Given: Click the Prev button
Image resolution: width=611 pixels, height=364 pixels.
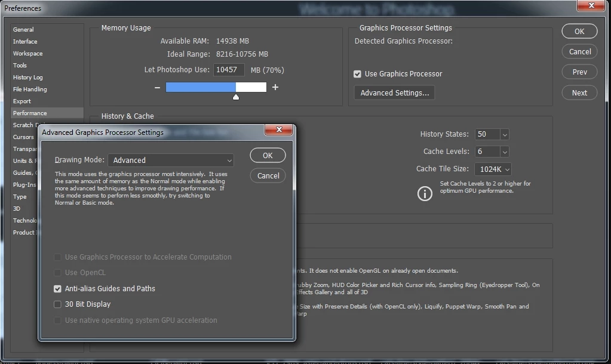Looking at the screenshot, I should (x=579, y=72).
